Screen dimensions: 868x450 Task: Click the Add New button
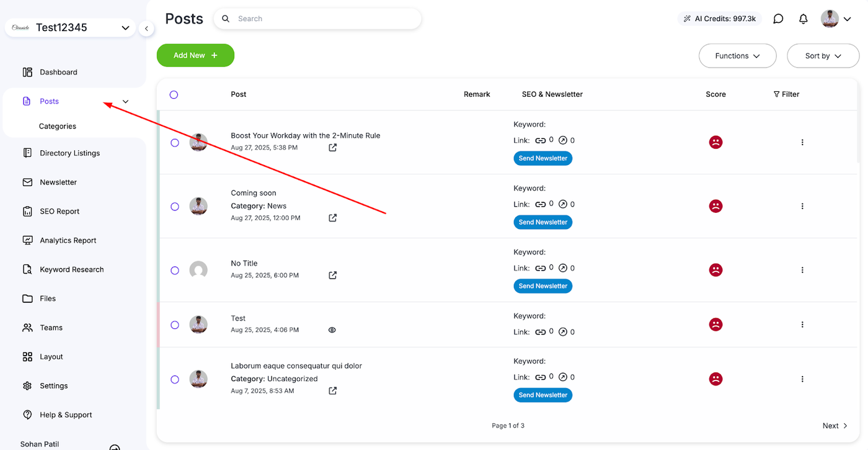click(195, 55)
